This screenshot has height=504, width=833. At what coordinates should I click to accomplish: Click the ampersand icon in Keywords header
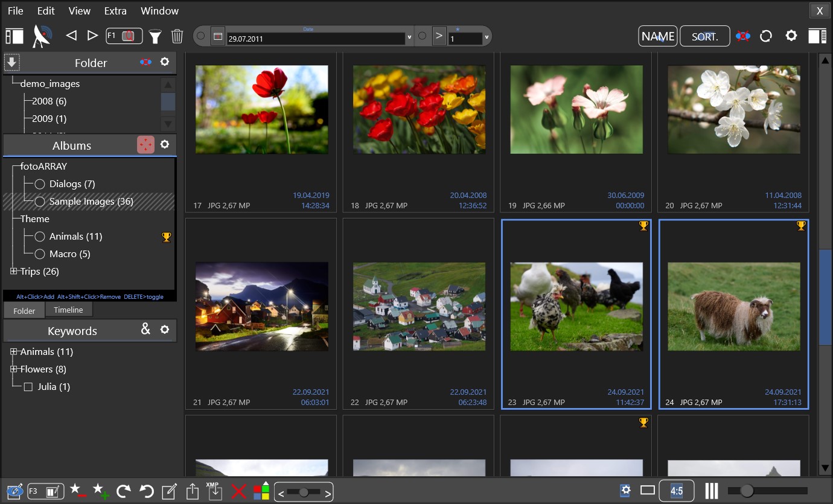point(145,329)
